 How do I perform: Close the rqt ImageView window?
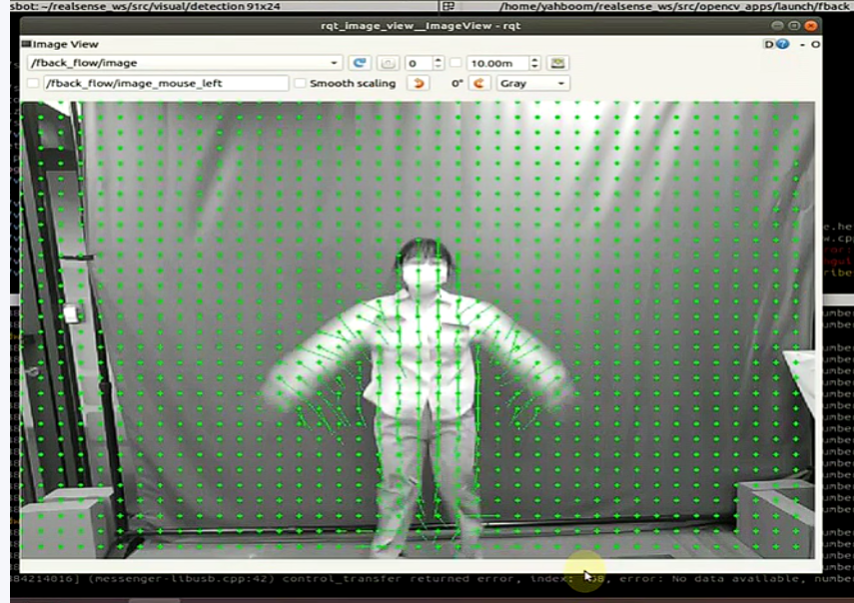pos(811,26)
